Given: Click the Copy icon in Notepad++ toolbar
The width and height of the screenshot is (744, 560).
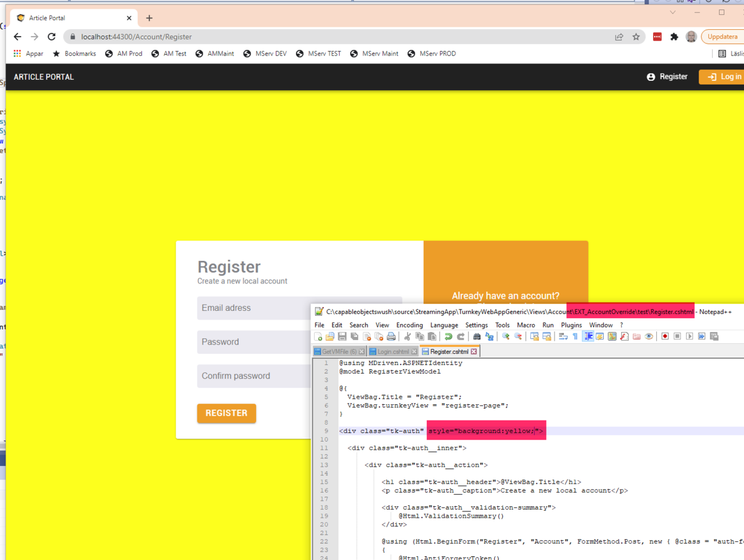Looking at the screenshot, I should click(420, 336).
